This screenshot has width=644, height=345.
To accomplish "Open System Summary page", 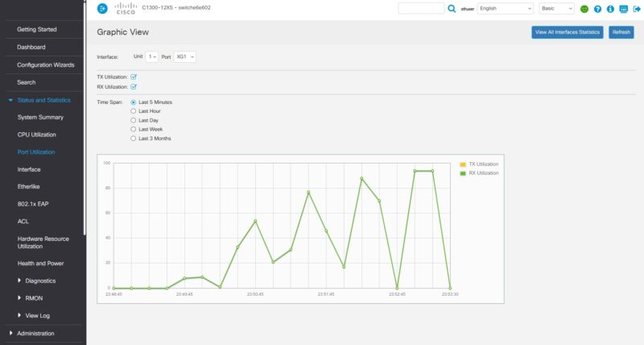I will [x=40, y=117].
